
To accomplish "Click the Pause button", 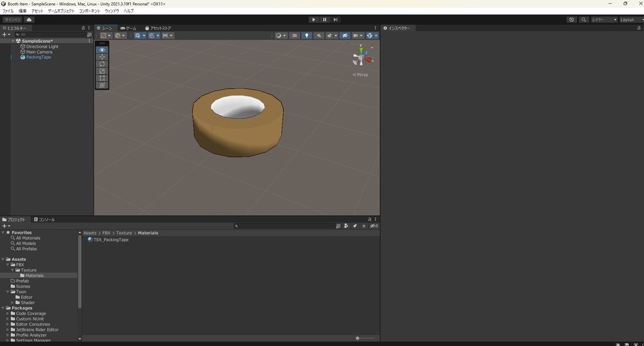I will click(x=325, y=20).
